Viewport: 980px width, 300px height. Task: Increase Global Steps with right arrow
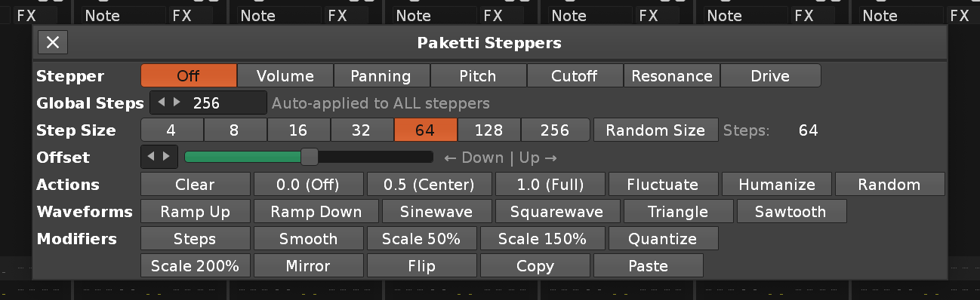click(177, 102)
